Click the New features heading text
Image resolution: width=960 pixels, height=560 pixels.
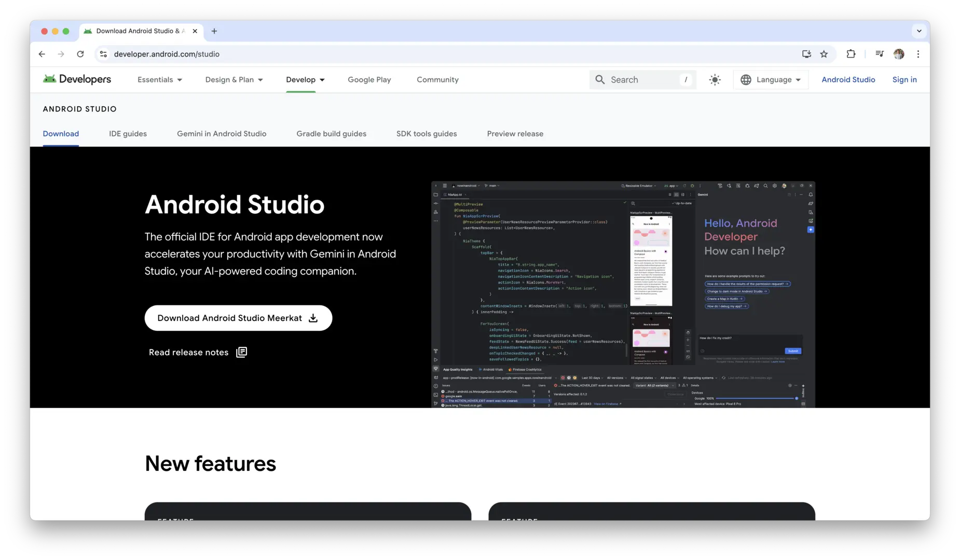[x=210, y=463]
